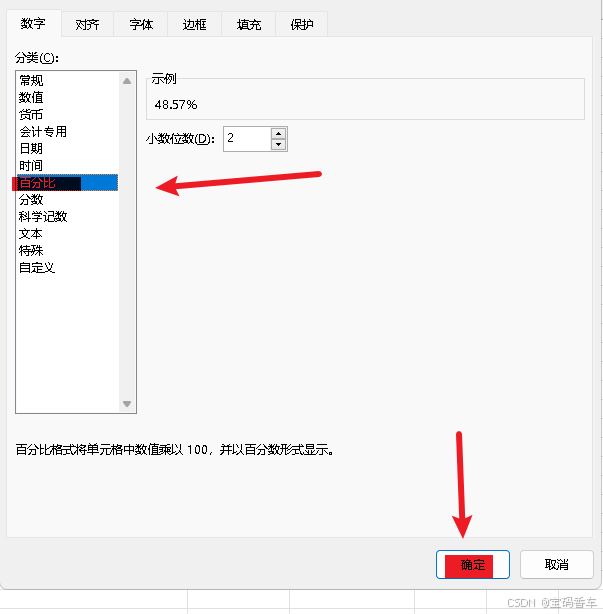The image size is (603, 614).
Task: Choose the 分数 category
Action: pyautogui.click(x=67, y=200)
